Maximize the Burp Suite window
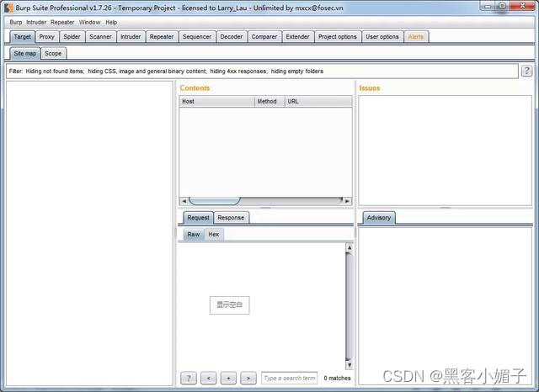 pos(502,6)
